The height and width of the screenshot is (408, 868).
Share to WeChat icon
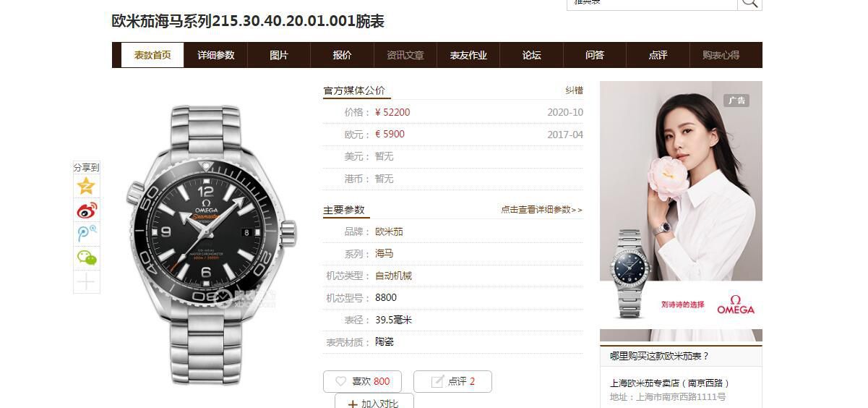[x=87, y=258]
